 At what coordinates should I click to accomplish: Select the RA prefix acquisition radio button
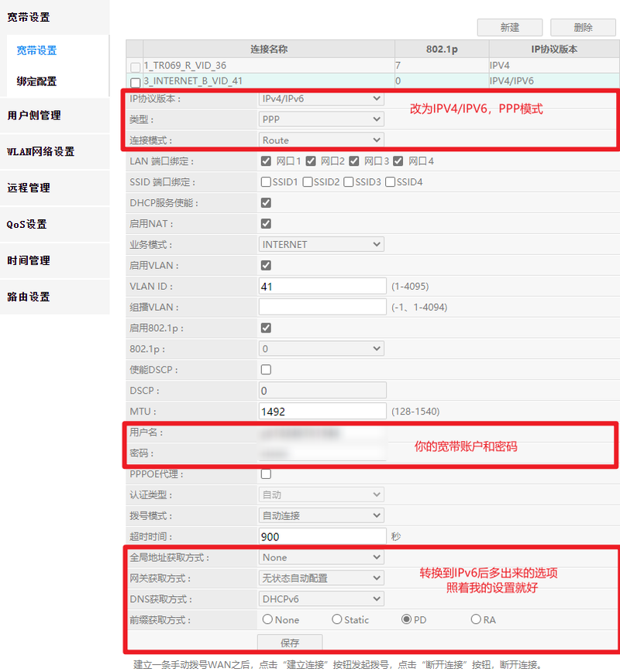(x=478, y=619)
